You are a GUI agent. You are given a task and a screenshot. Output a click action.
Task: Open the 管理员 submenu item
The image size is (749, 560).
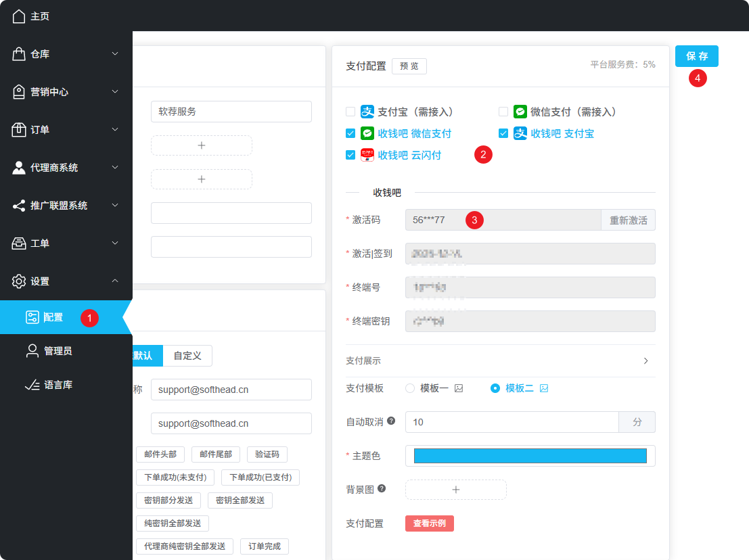(58, 351)
